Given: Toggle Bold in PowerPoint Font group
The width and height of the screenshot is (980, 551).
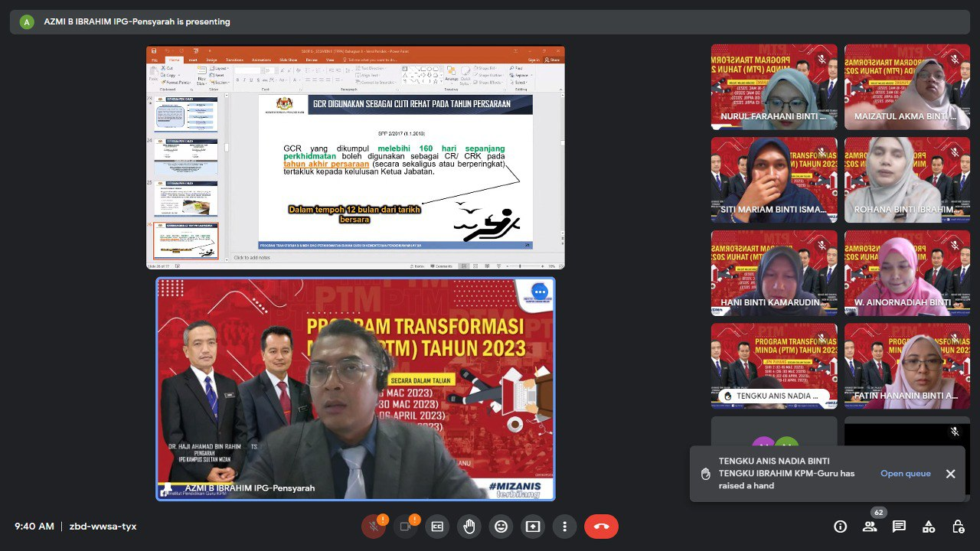Looking at the screenshot, I should tap(237, 80).
